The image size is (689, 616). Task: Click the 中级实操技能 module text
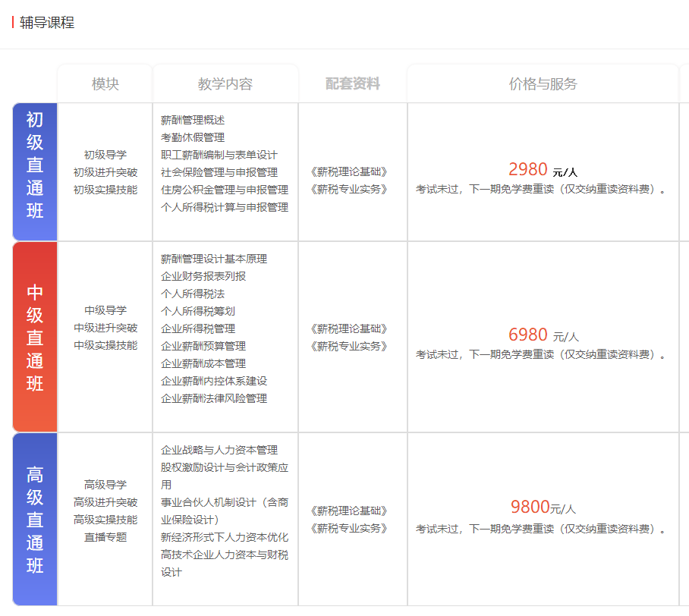coord(105,345)
